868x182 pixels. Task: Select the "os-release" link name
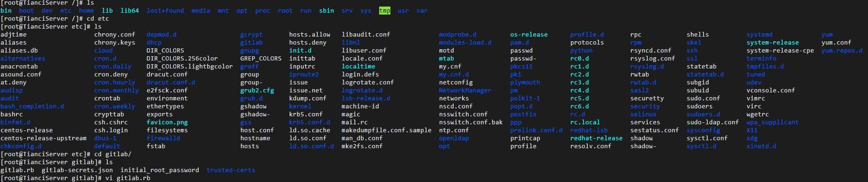point(529,35)
